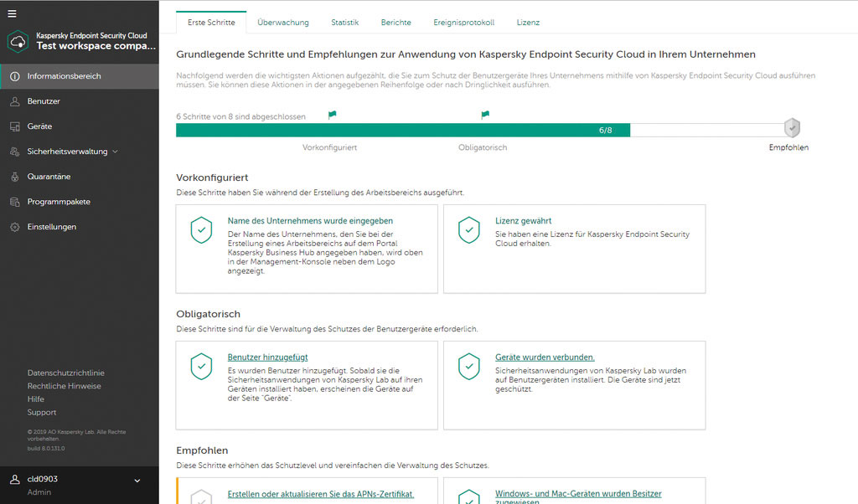Click shield icon beside Name des Unternehmens
Viewport: 858px width, 504px height.
201,229
